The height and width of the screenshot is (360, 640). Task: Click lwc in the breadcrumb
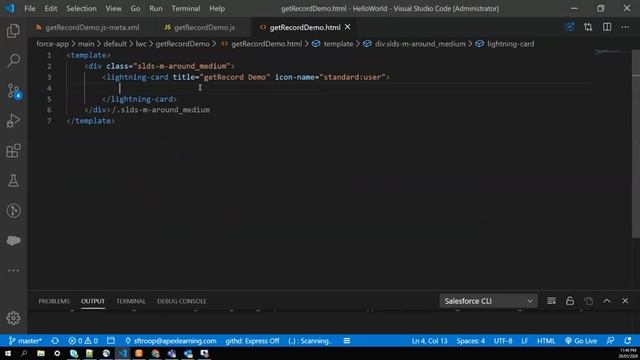(140, 44)
